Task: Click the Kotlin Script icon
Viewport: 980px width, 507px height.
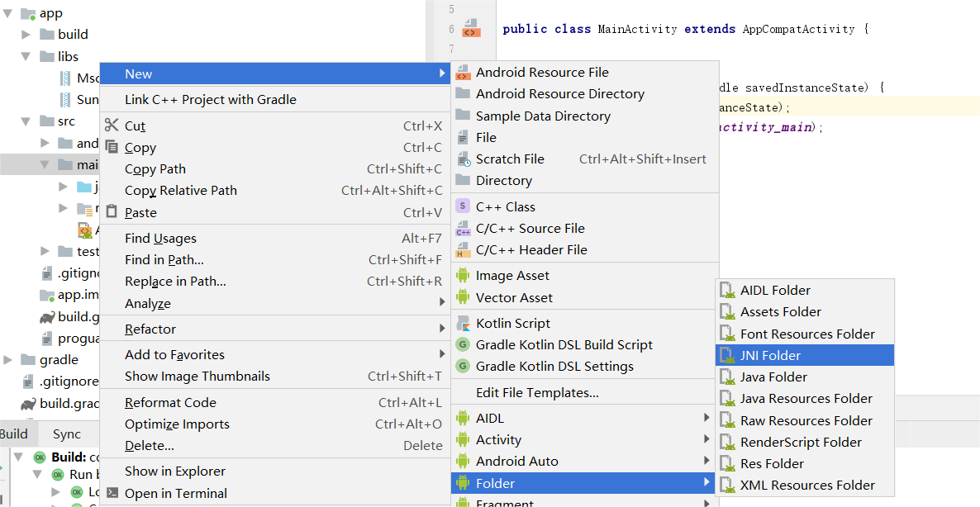Action: coord(463,324)
